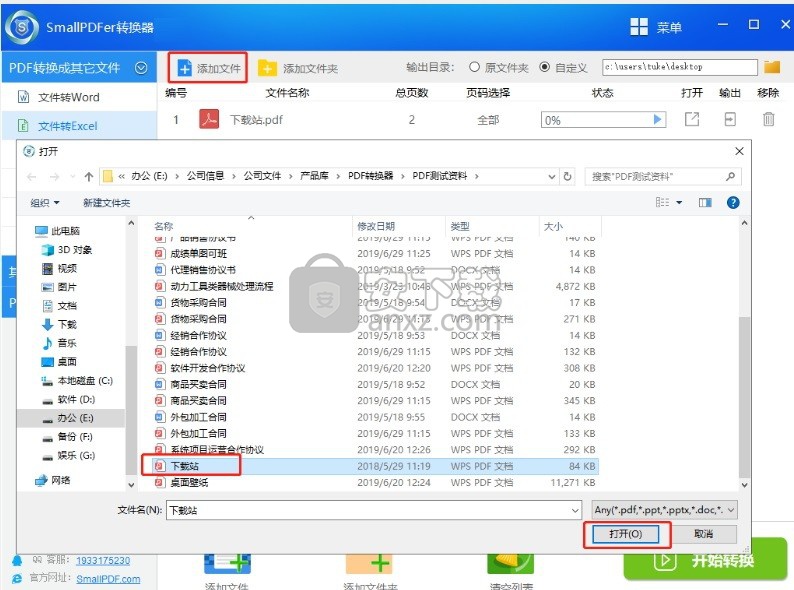Go back in the file dialog
The image size is (794, 590).
[x=31, y=176]
